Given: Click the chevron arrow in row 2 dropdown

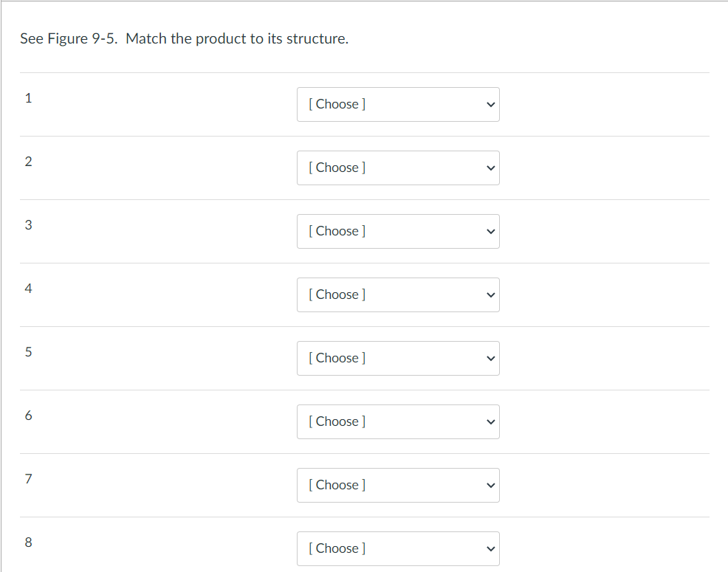Looking at the screenshot, I should (x=489, y=168).
